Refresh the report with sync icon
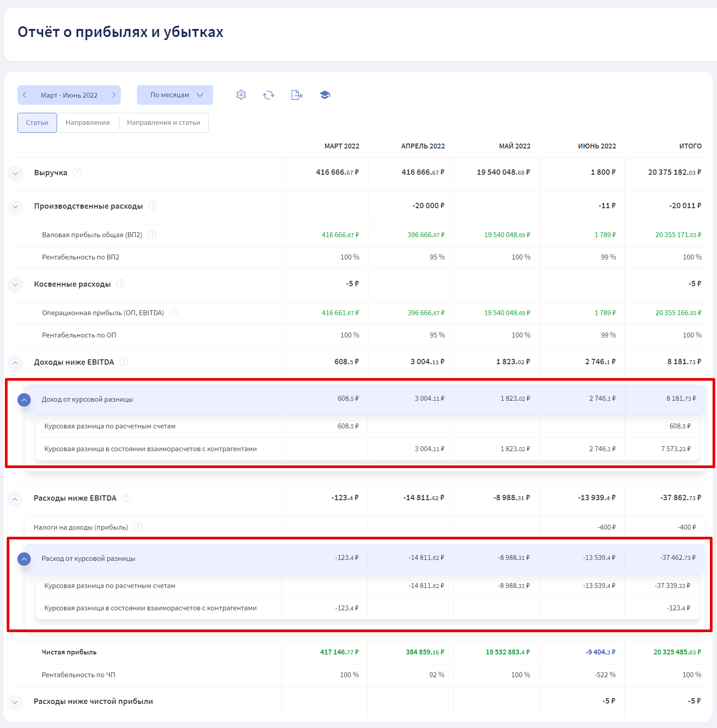 [268, 95]
